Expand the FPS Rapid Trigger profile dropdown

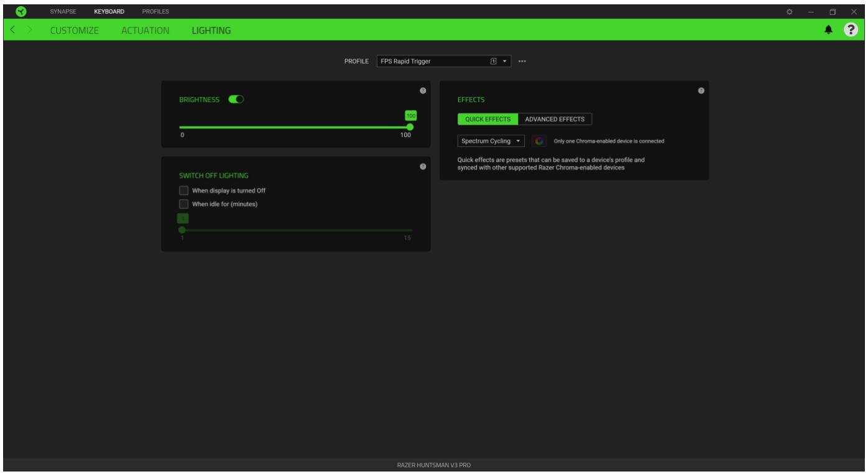click(x=444, y=62)
